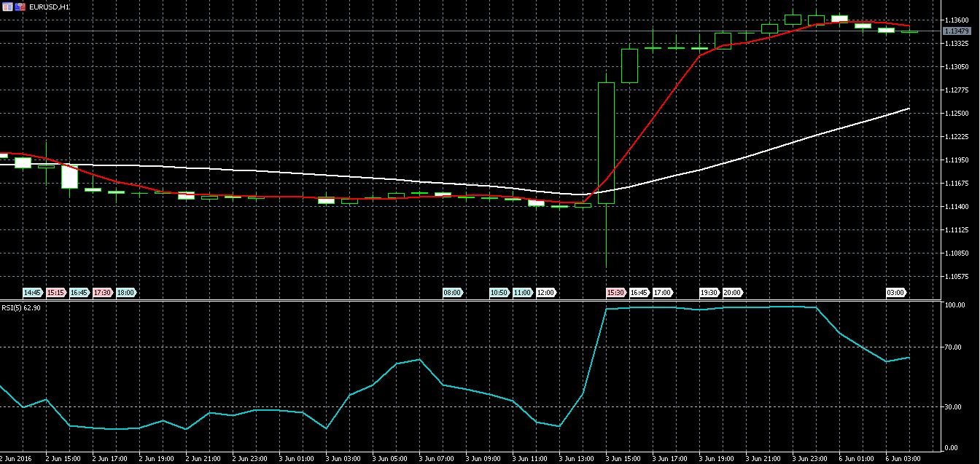Select the 14:45 news event marker

pyautogui.click(x=33, y=292)
